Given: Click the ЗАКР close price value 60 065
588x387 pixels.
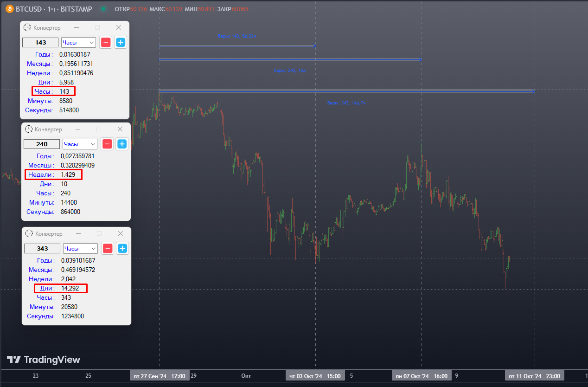Looking at the screenshot, I should click(x=239, y=9).
